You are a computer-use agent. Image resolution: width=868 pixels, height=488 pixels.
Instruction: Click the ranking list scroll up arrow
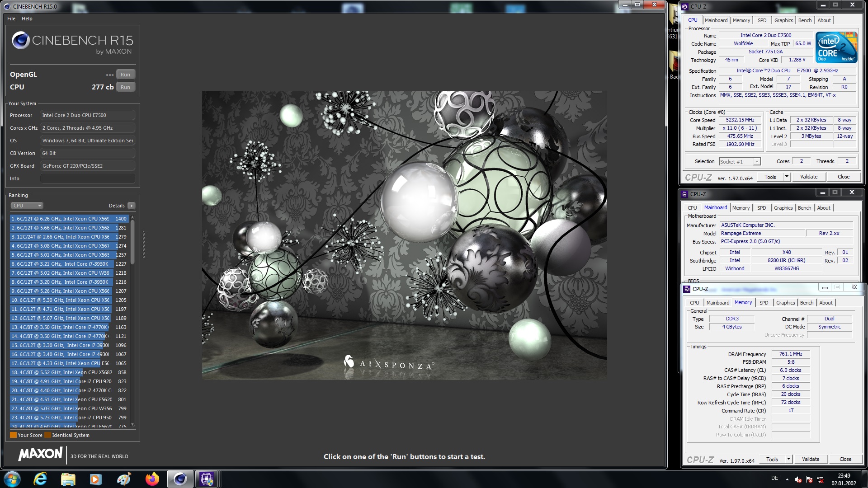(132, 218)
